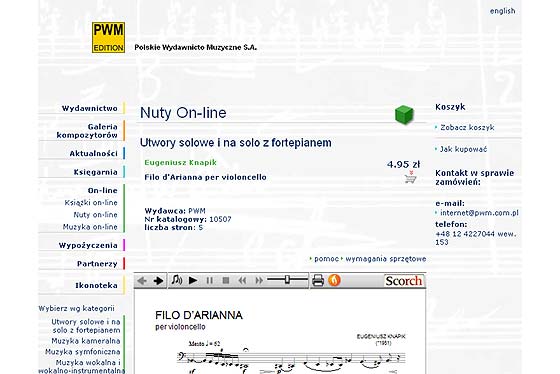Stop the score playback

(226, 281)
